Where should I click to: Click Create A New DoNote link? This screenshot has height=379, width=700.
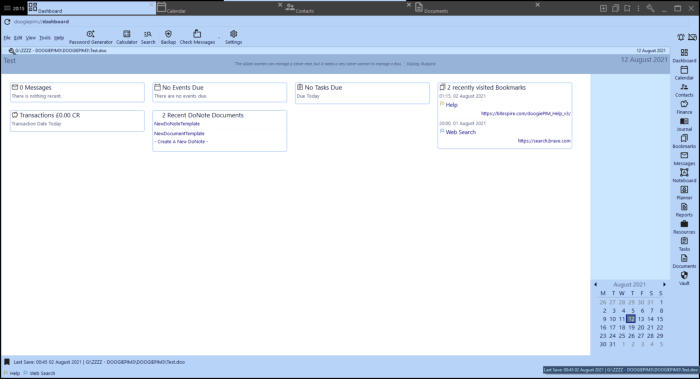pyautogui.click(x=181, y=142)
